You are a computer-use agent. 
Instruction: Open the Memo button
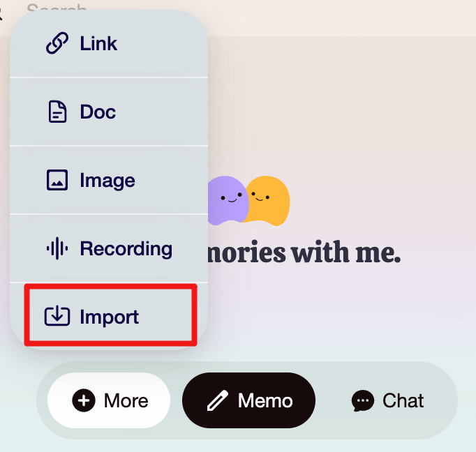point(248,400)
